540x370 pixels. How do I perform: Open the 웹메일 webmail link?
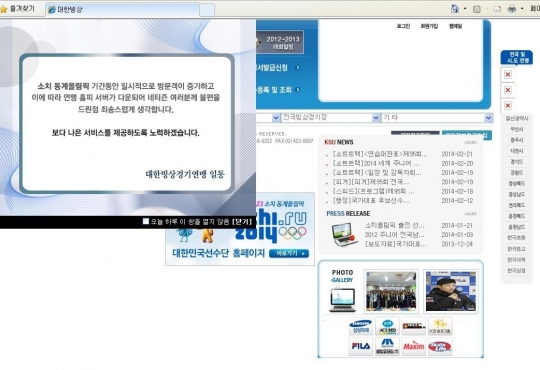[455, 26]
